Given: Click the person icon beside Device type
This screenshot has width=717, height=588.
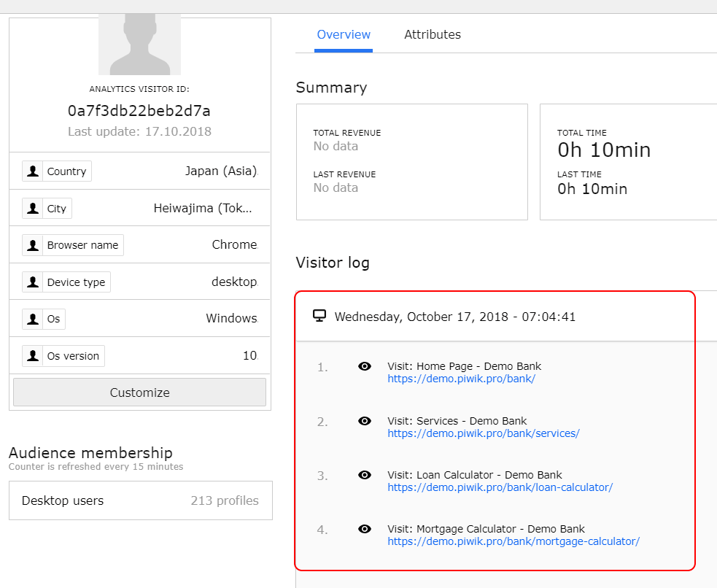Looking at the screenshot, I should coord(33,282).
